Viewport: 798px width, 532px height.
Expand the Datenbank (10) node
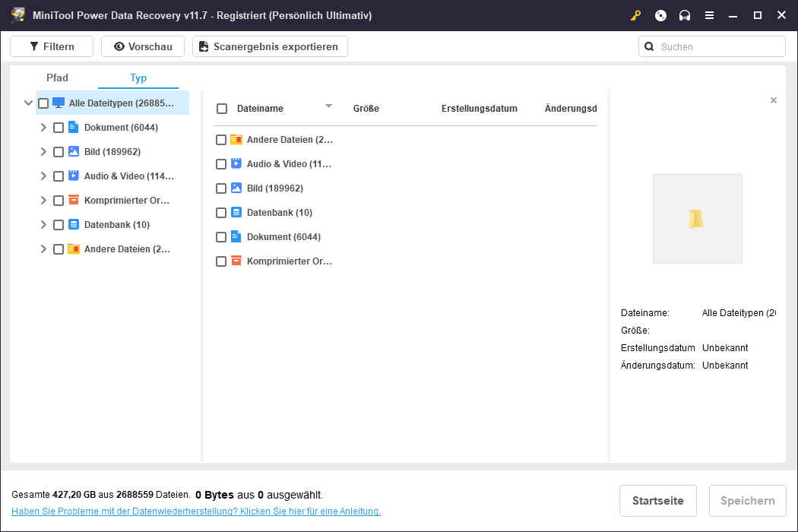click(x=43, y=224)
